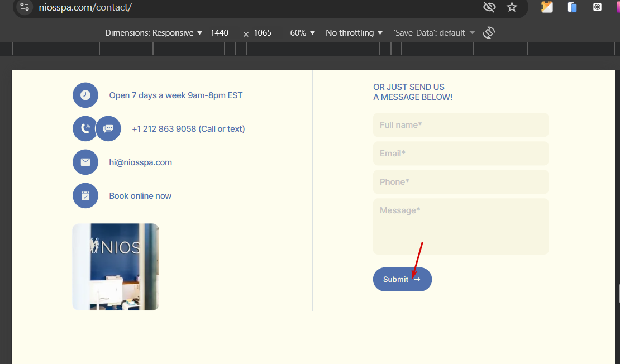Open the No throttling dropdown

[354, 33]
